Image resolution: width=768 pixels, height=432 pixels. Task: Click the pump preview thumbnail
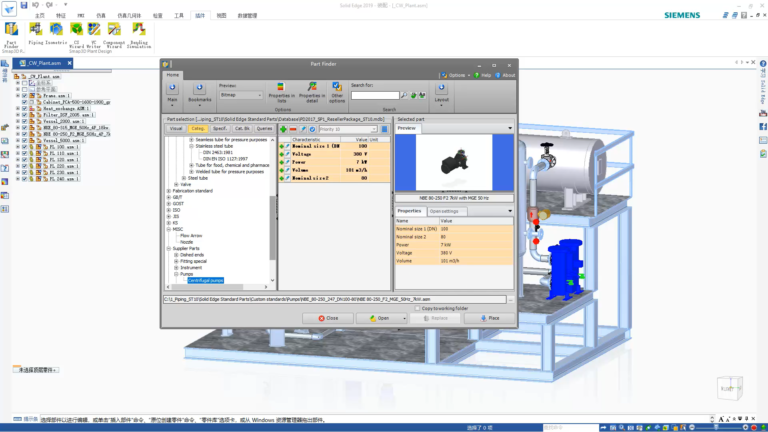click(x=454, y=162)
